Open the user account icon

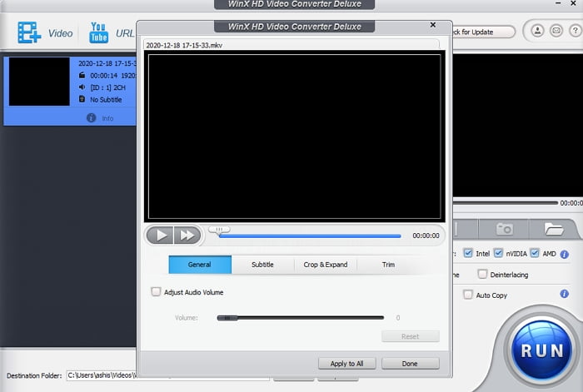point(537,31)
